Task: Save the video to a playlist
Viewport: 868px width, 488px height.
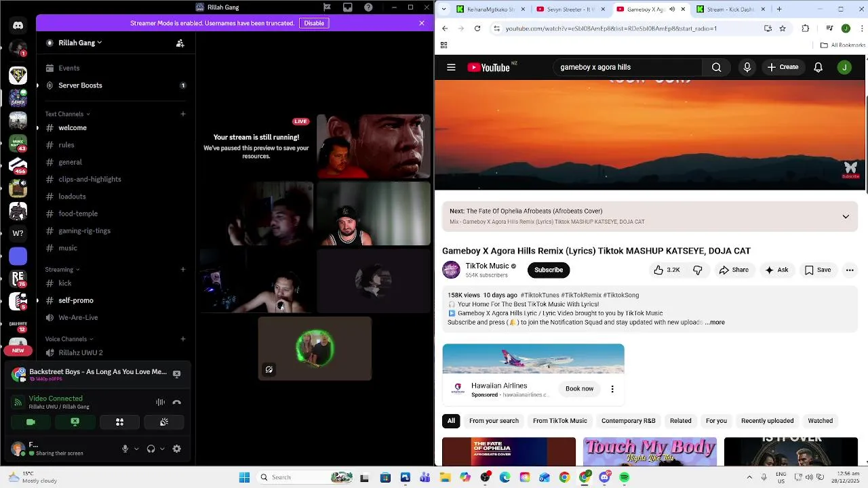Action: click(818, 270)
